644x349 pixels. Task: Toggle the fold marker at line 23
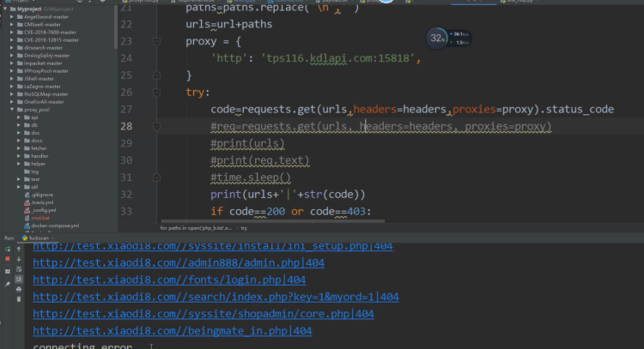coord(156,41)
